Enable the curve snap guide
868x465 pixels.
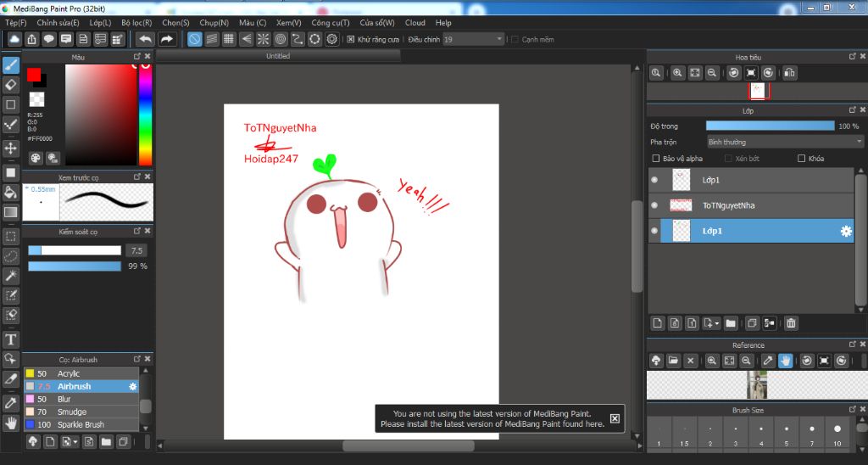tap(298, 39)
